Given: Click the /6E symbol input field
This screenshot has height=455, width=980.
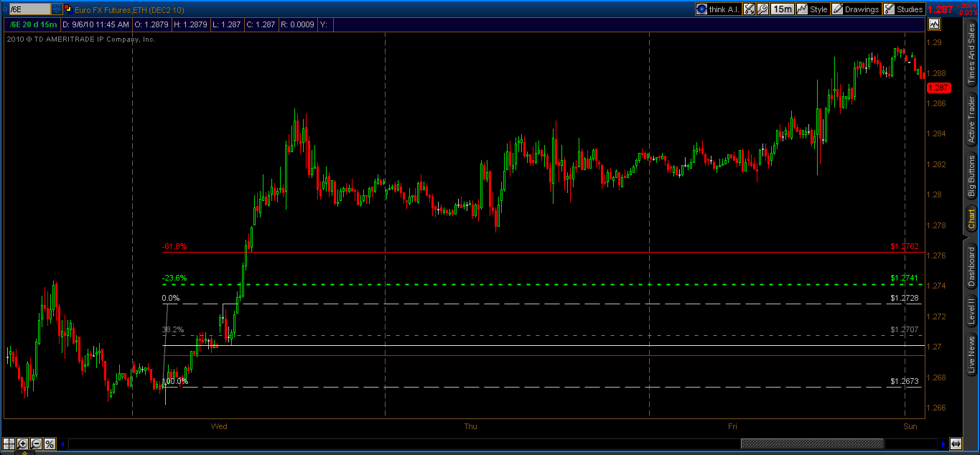Looking at the screenshot, I should [x=29, y=9].
